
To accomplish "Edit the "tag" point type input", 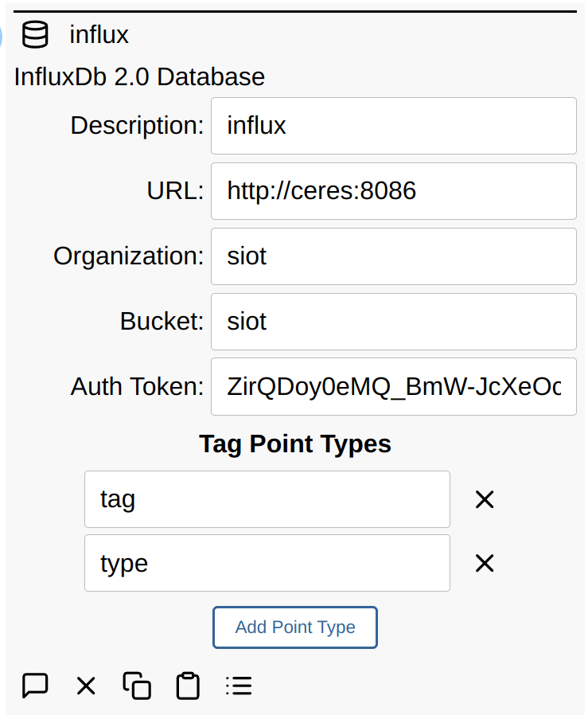I will tap(267, 499).
